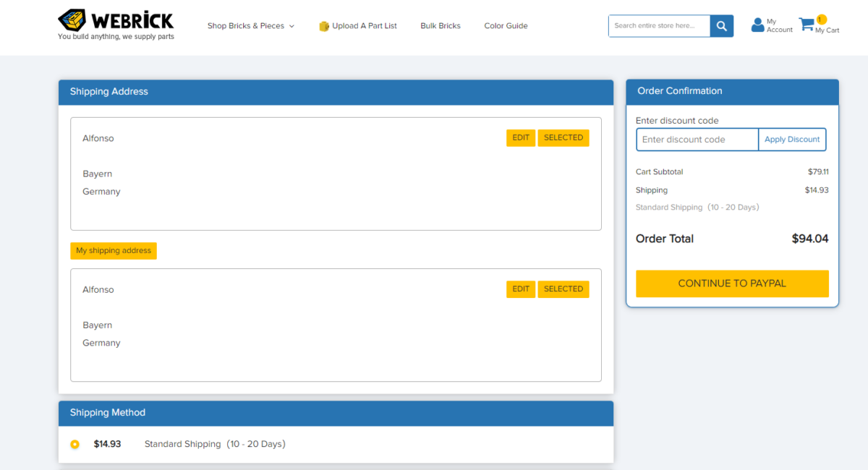Click My shipping address button
The width and height of the screenshot is (868, 470).
(x=114, y=251)
